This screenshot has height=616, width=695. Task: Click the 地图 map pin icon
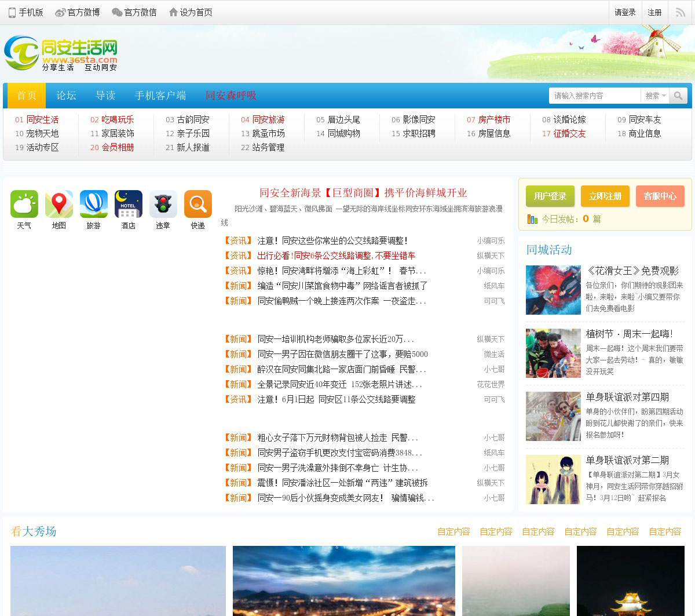[x=59, y=205]
